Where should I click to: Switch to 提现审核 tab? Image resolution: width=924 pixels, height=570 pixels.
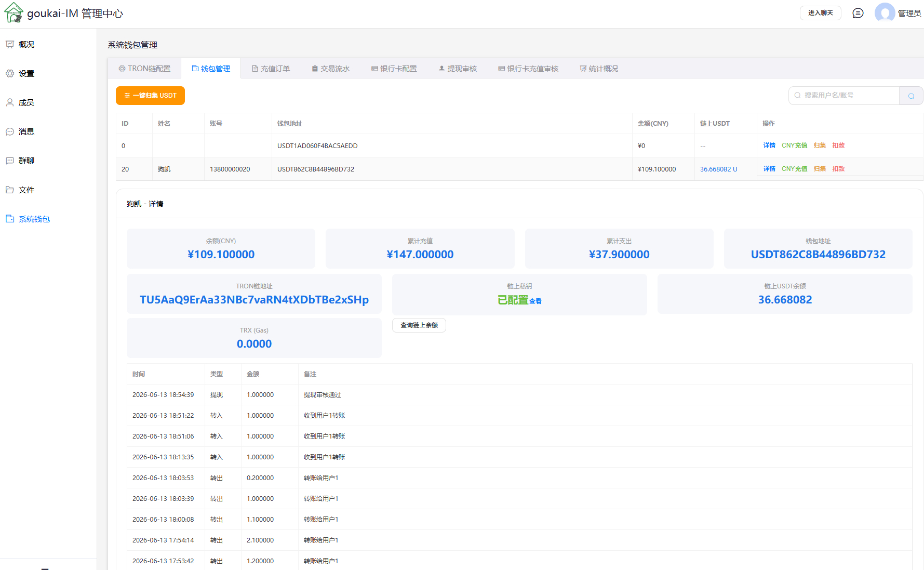tap(458, 69)
